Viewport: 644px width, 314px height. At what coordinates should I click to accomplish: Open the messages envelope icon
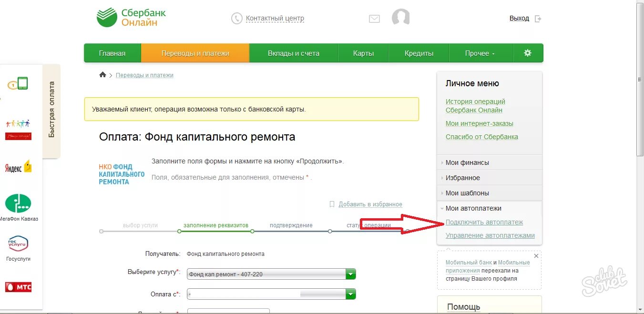click(x=374, y=19)
